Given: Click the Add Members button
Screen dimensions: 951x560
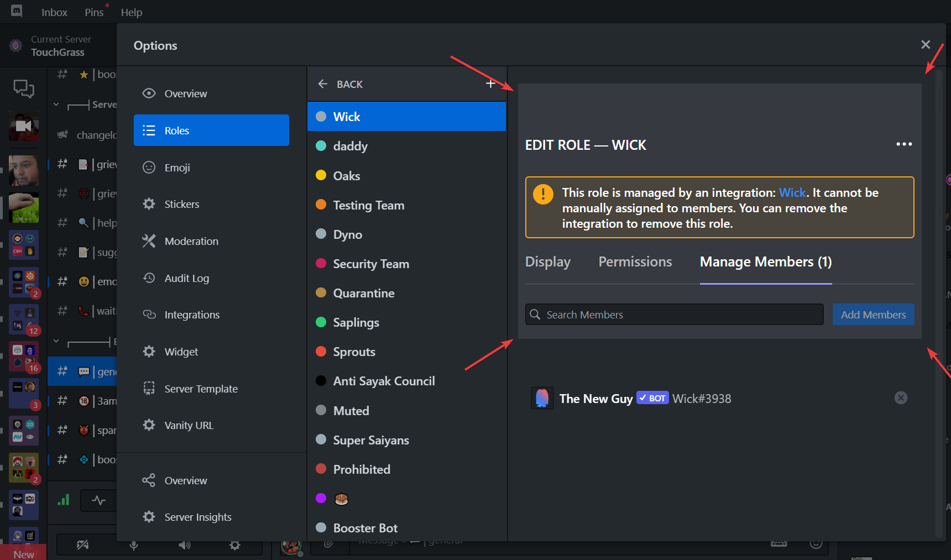Looking at the screenshot, I should click(x=873, y=314).
